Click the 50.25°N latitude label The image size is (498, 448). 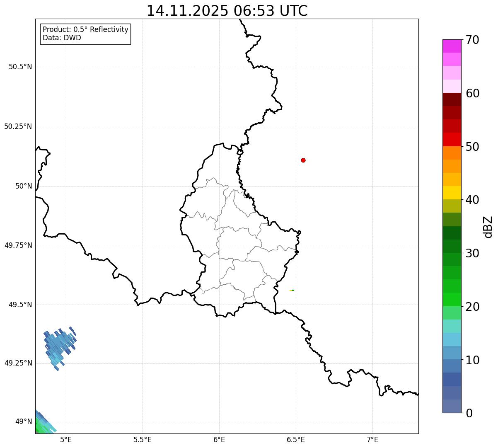coord(18,126)
